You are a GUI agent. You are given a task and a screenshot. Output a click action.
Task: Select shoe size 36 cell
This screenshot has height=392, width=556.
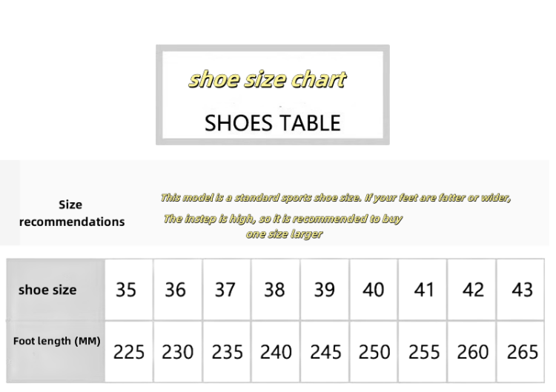tap(178, 290)
